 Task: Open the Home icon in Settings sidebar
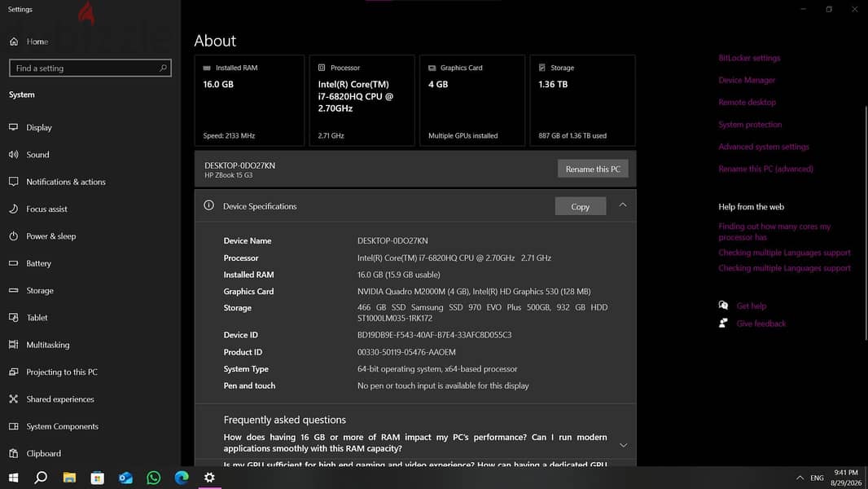(x=14, y=42)
